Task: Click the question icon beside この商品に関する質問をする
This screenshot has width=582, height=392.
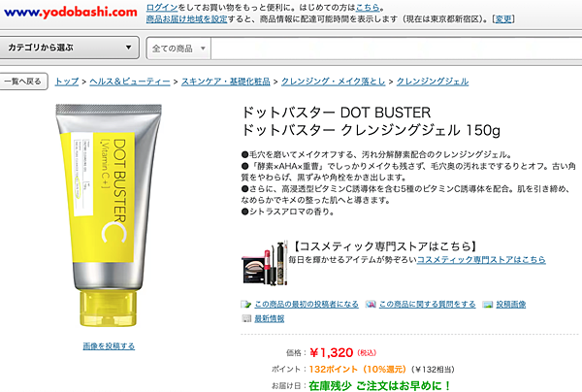Action: click(x=371, y=305)
